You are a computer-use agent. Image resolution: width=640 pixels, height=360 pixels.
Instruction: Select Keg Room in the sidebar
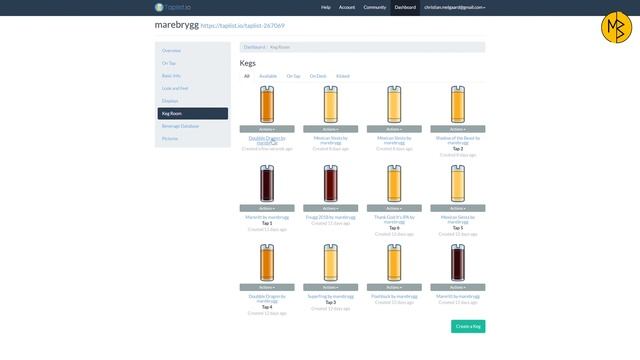193,113
